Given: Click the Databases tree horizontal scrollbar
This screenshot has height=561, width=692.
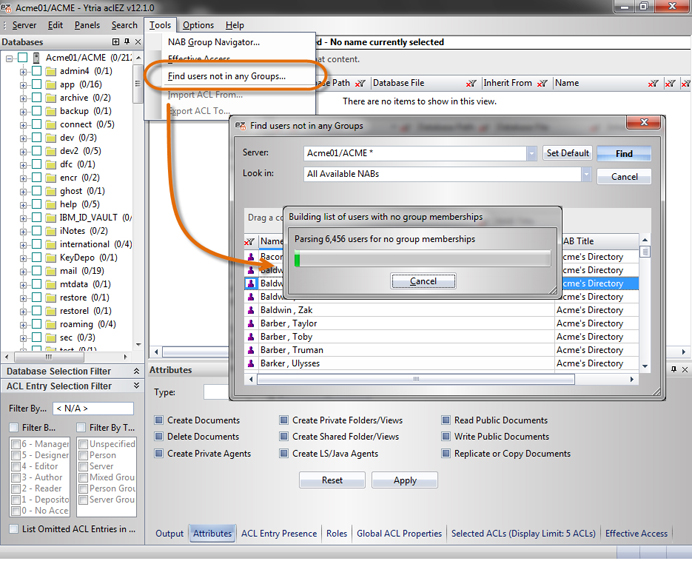Looking at the screenshot, I should coord(48,356).
